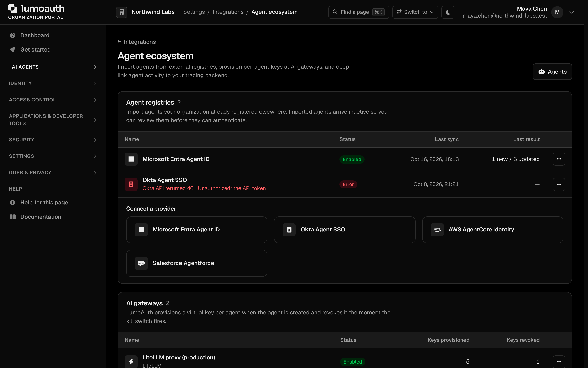Image resolution: width=588 pixels, height=368 pixels.
Task: Expand the ACCESS CONTROL sidebar section
Action: pos(53,100)
